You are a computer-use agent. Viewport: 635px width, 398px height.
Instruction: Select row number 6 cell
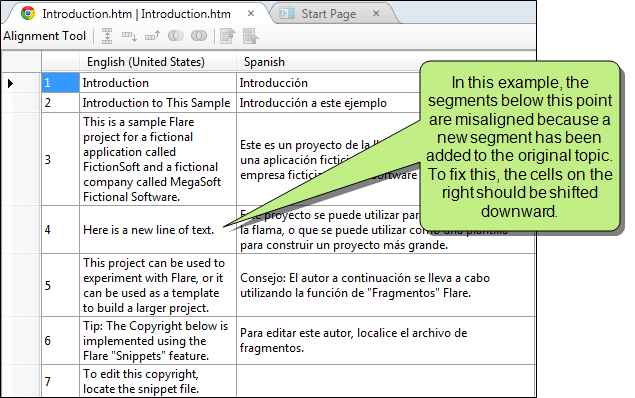(60, 341)
